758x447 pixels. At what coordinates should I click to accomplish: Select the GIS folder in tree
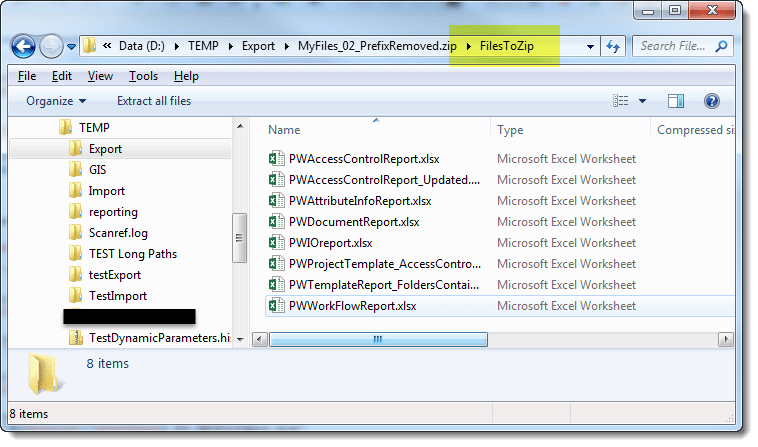click(x=97, y=170)
